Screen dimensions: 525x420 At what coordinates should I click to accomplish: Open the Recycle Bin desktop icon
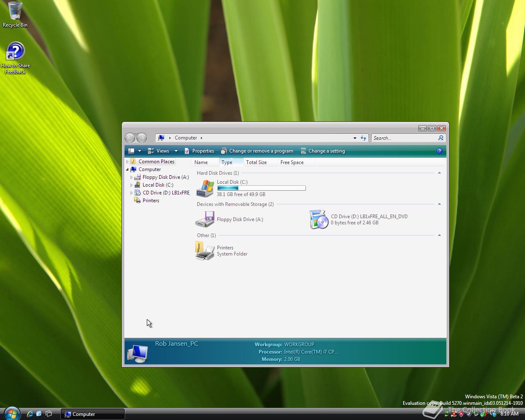pyautogui.click(x=15, y=15)
